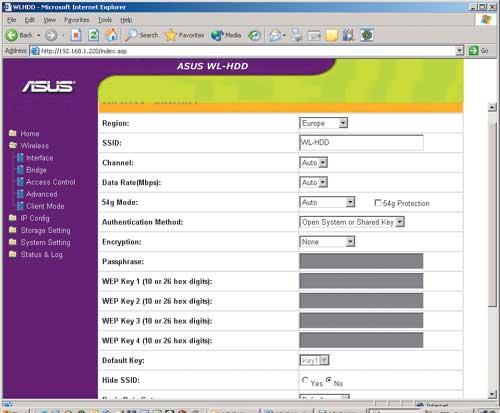Enable the 54g Protection checkbox
Screen dimensions: 500x413
(x=378, y=203)
